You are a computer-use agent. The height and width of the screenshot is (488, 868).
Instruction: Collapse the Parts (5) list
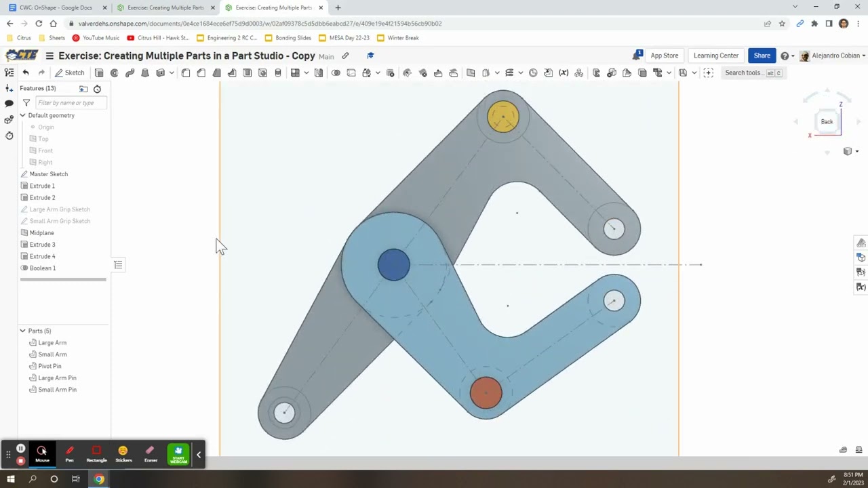23,331
